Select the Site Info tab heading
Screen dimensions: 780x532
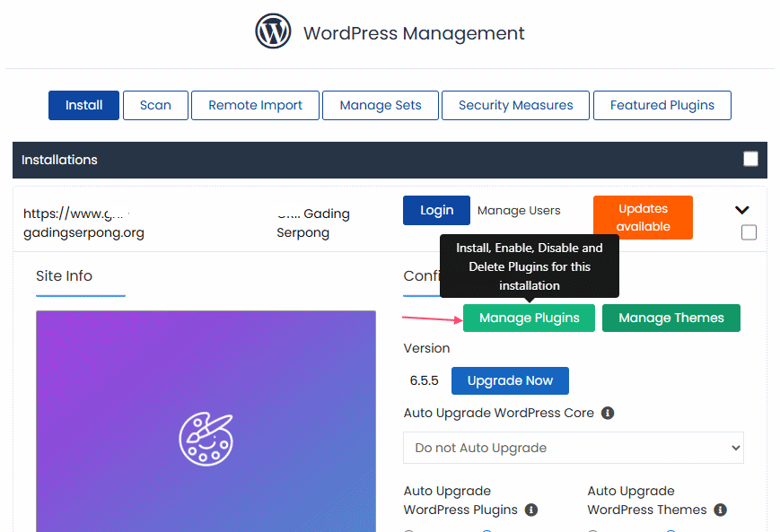click(64, 276)
